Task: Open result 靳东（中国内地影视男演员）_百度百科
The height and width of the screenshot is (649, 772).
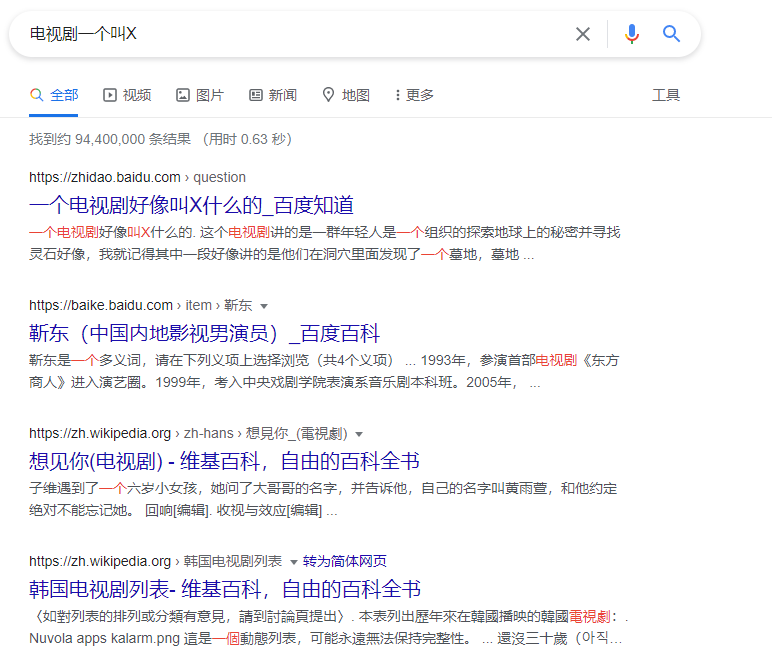Action: tap(204, 333)
